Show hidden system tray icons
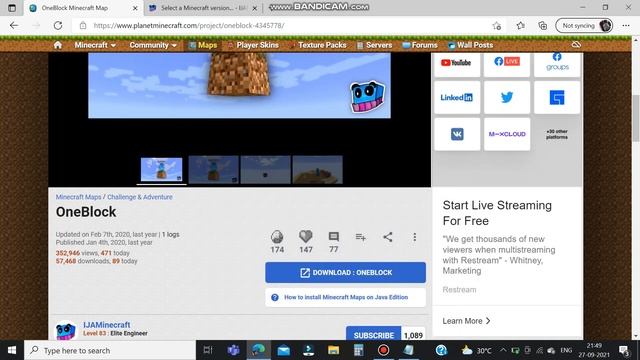Image resolution: width=640 pixels, height=360 pixels. click(x=503, y=350)
